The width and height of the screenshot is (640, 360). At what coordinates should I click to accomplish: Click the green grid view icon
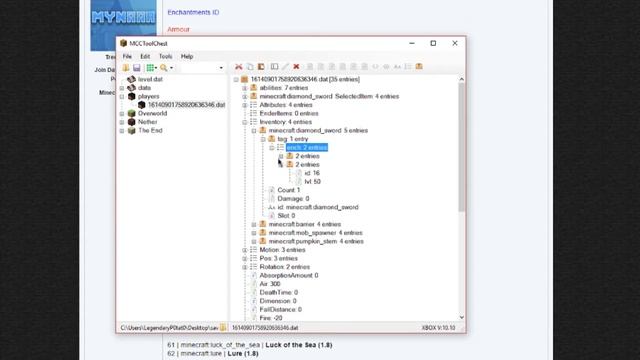click(x=150, y=68)
